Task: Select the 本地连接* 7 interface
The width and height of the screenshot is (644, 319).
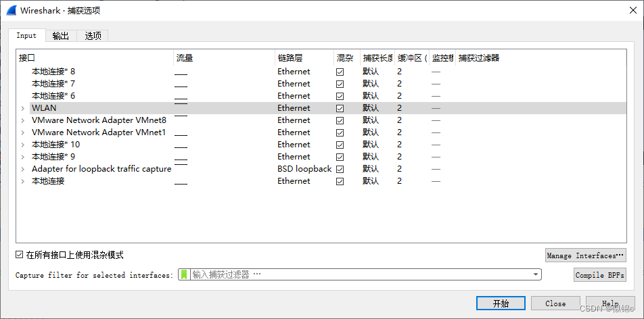Action: pyautogui.click(x=53, y=84)
